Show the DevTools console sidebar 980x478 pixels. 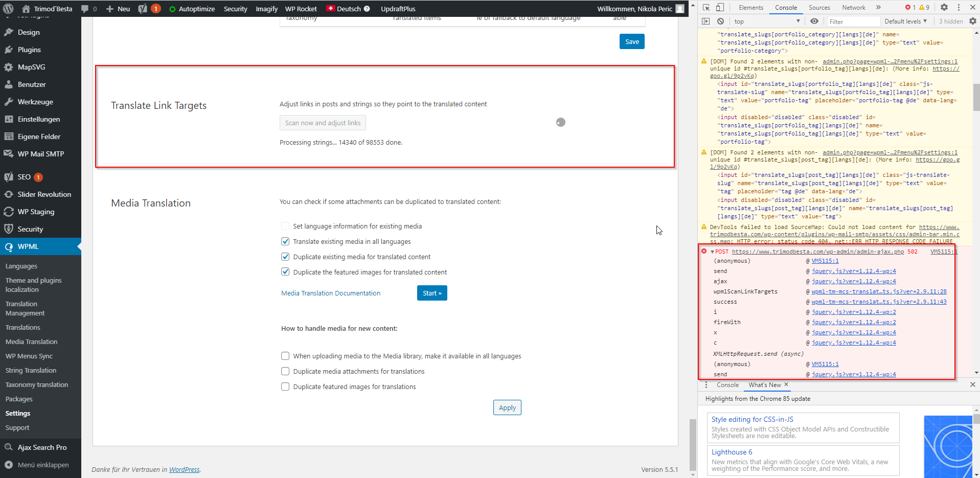(x=706, y=21)
